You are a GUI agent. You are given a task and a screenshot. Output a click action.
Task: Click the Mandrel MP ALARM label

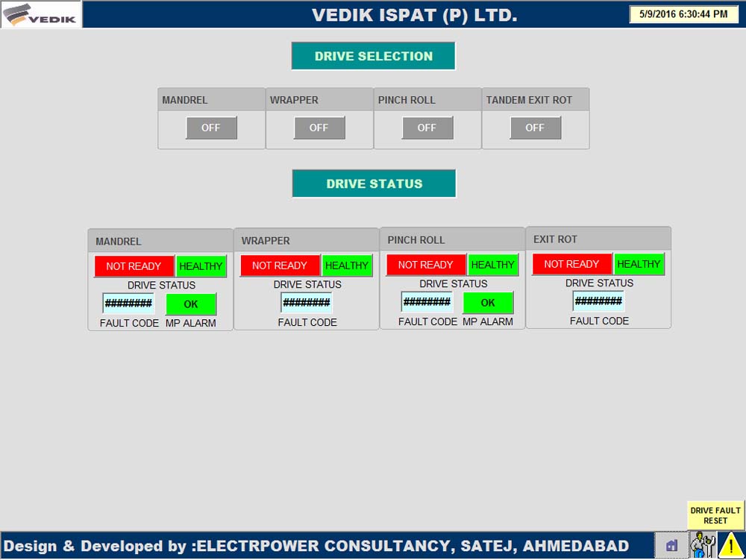click(x=191, y=324)
